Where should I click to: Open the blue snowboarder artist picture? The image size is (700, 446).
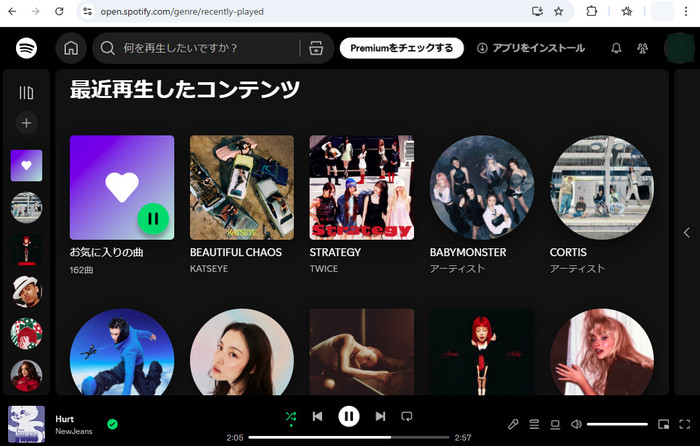[x=122, y=352]
